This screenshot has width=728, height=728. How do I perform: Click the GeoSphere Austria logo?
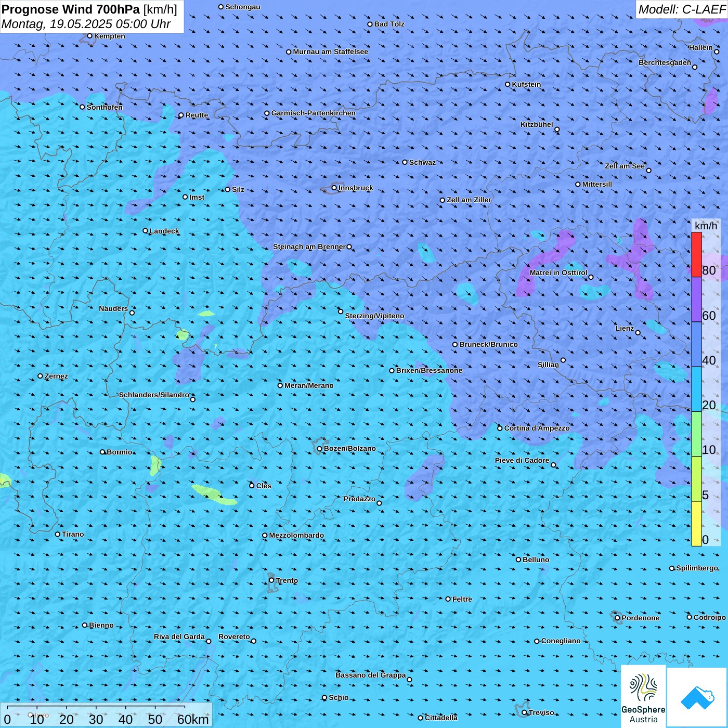tap(643, 697)
